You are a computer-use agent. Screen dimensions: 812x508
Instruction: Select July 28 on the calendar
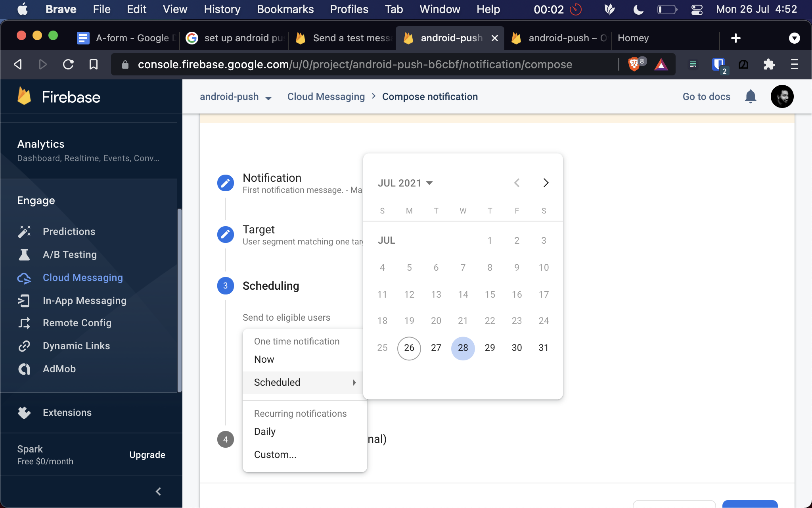[462, 348]
